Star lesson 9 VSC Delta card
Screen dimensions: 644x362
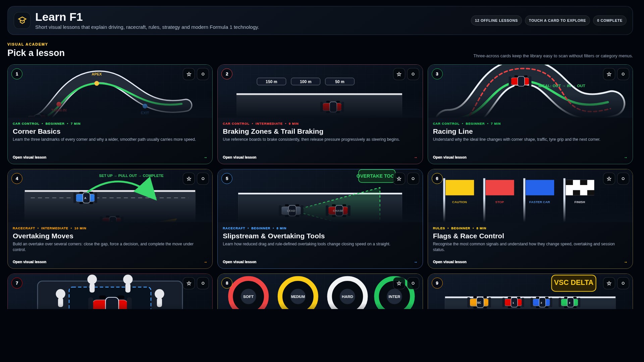click(x=609, y=283)
